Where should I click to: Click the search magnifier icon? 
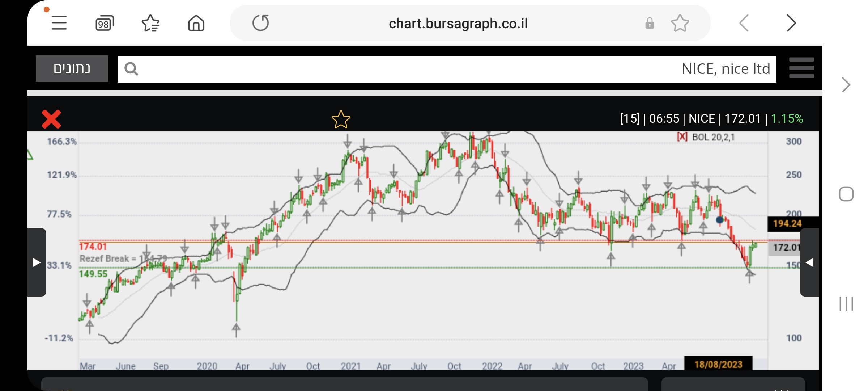pos(131,69)
